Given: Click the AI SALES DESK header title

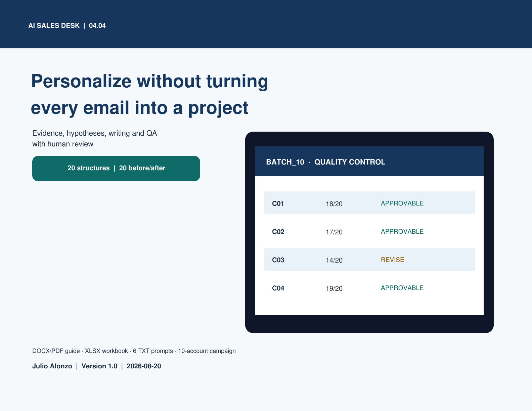Looking at the screenshot, I should point(54,26).
